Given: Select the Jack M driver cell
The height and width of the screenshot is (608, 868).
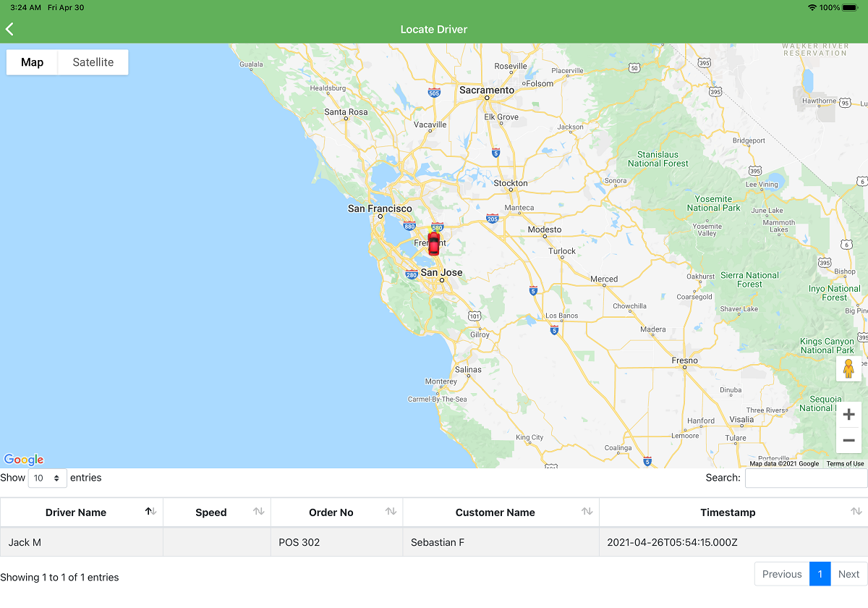Looking at the screenshot, I should click(82, 542).
